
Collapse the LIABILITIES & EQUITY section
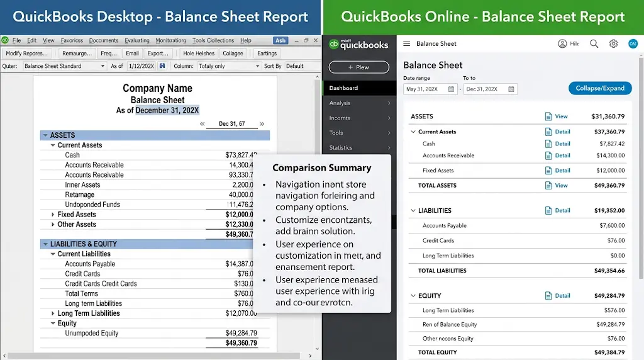[x=45, y=244]
